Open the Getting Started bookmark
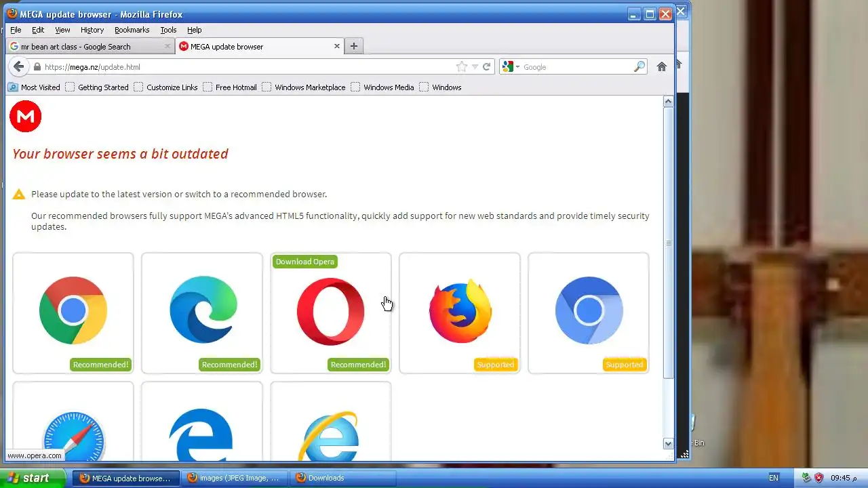This screenshot has height=488, width=868. click(x=97, y=87)
